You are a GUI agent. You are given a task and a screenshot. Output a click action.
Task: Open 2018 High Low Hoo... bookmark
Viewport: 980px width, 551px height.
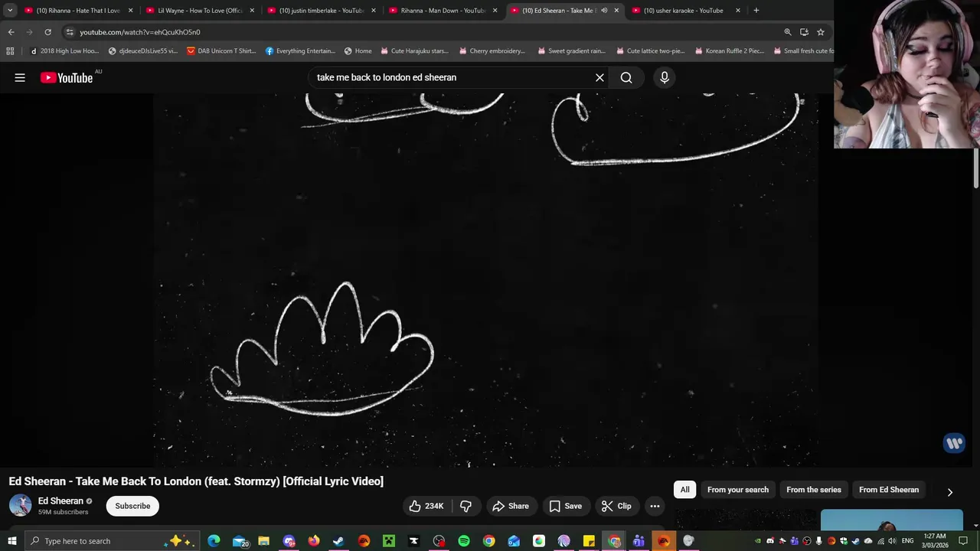click(64, 51)
